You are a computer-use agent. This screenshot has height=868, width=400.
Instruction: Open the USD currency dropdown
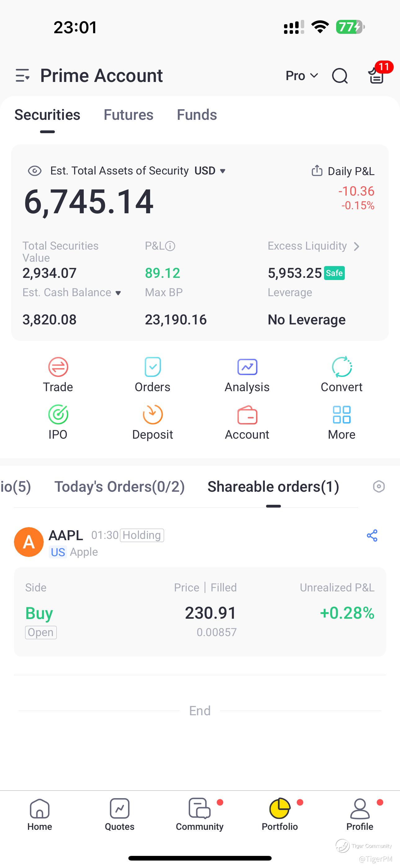pos(210,171)
